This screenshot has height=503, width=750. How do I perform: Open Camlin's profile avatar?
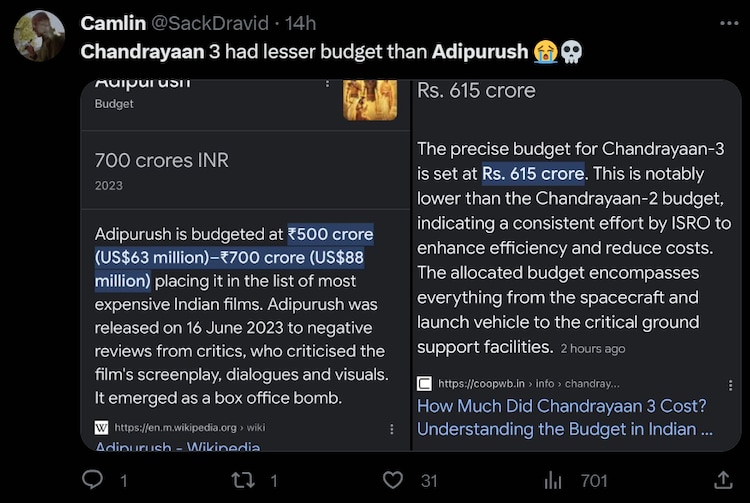click(39, 36)
